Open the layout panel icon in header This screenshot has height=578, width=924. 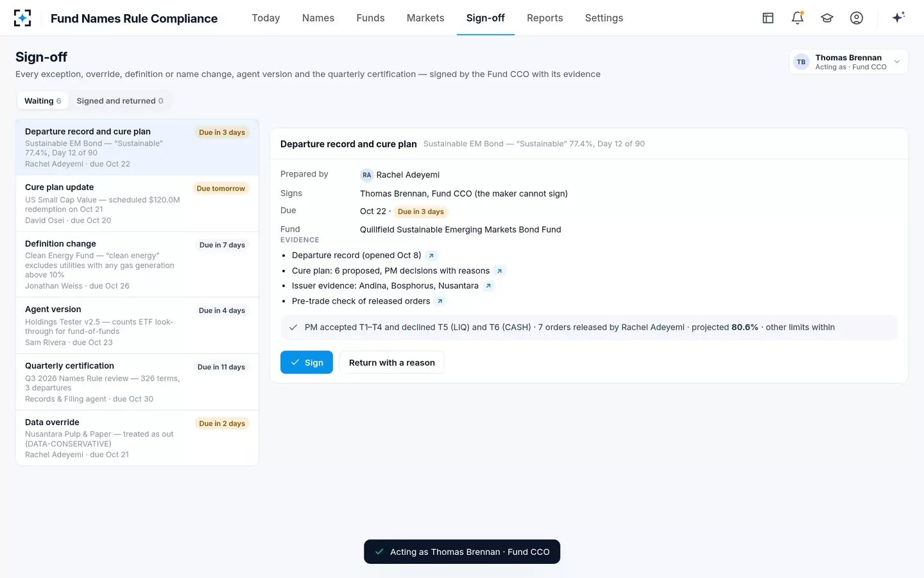pos(768,18)
